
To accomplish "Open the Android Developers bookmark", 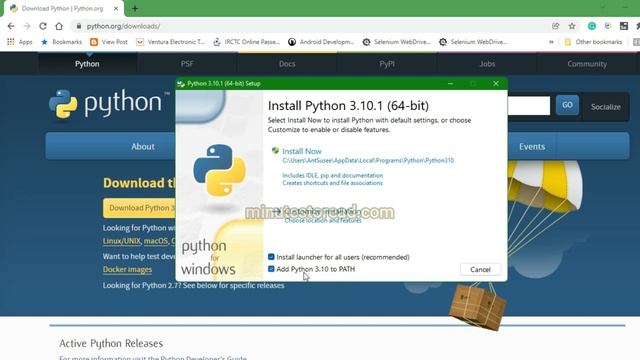I will (x=321, y=42).
